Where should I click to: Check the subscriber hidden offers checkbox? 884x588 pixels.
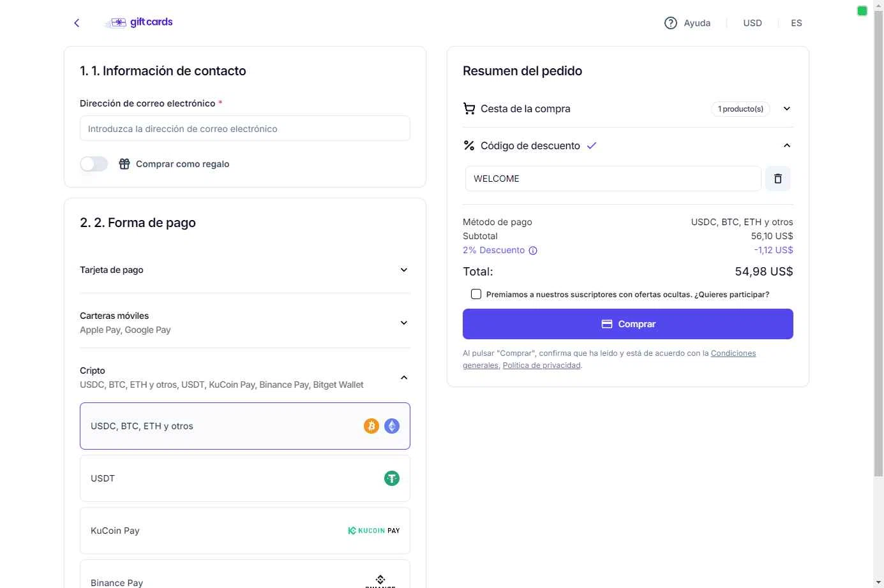[476, 294]
